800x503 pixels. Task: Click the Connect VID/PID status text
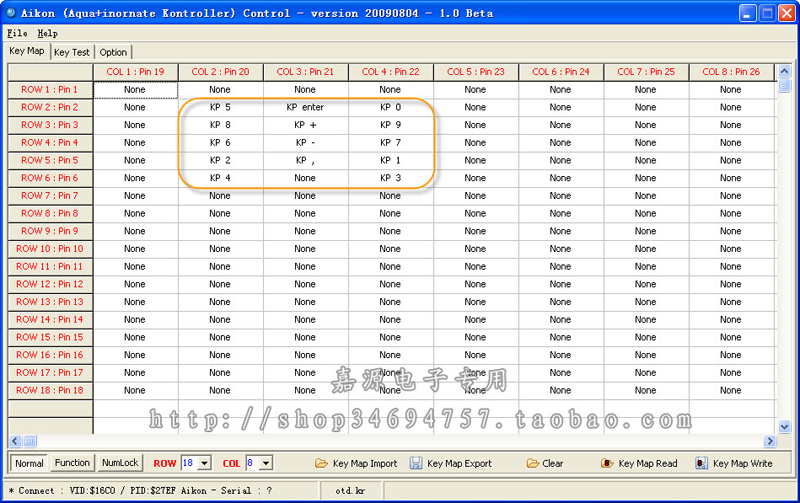140,491
